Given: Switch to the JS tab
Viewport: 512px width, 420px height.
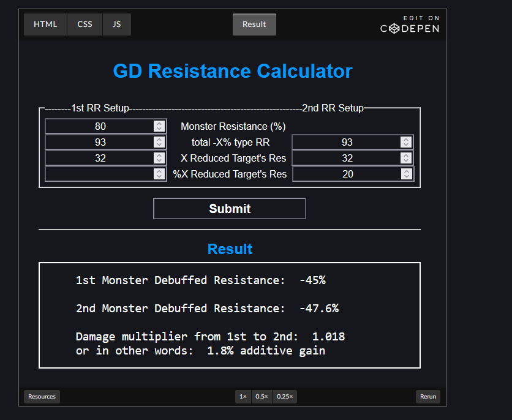Looking at the screenshot, I should tap(117, 24).
